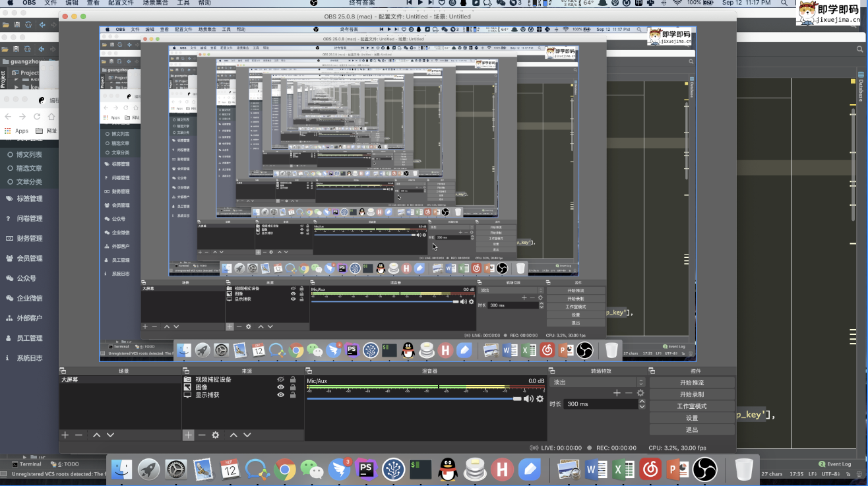Toggle lock on 图像 source

(x=293, y=387)
